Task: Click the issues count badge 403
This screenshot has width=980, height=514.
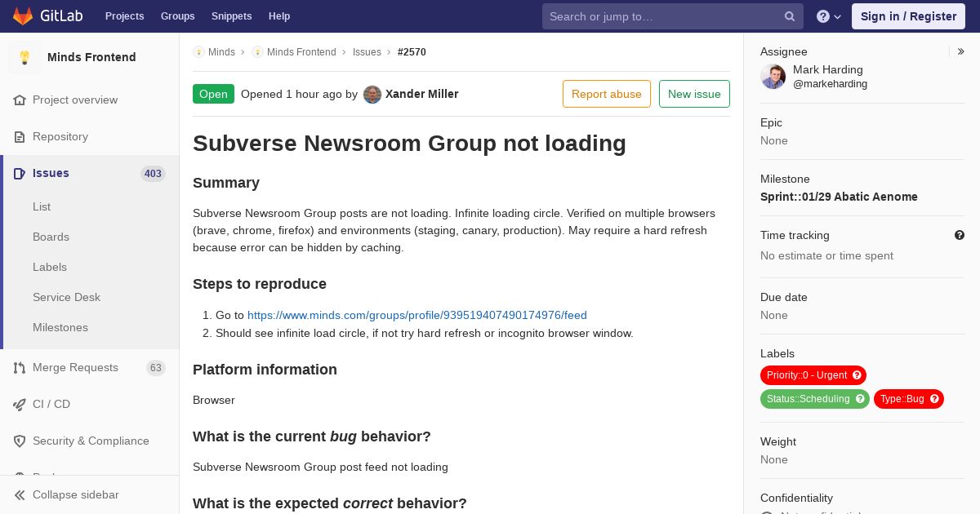Action: tap(153, 173)
